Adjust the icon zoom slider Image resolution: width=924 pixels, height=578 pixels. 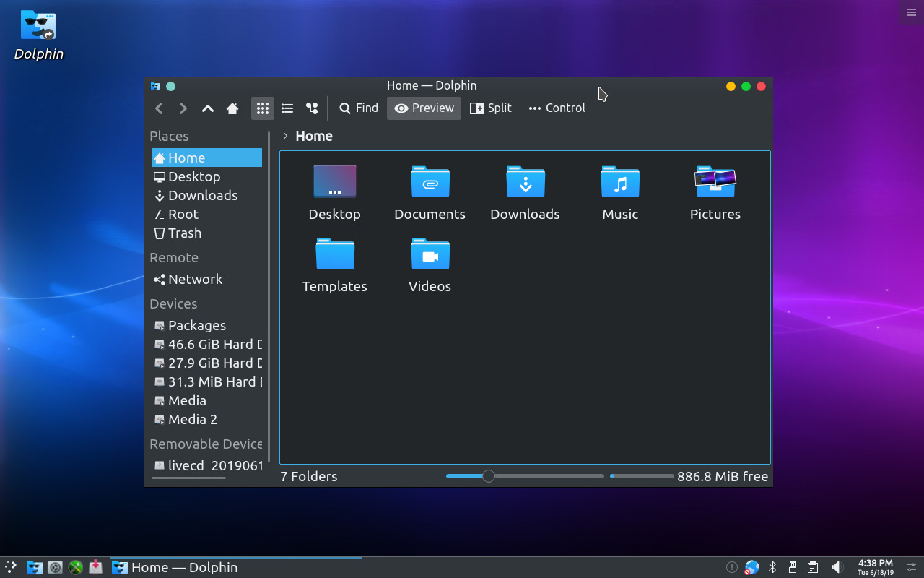(x=489, y=476)
